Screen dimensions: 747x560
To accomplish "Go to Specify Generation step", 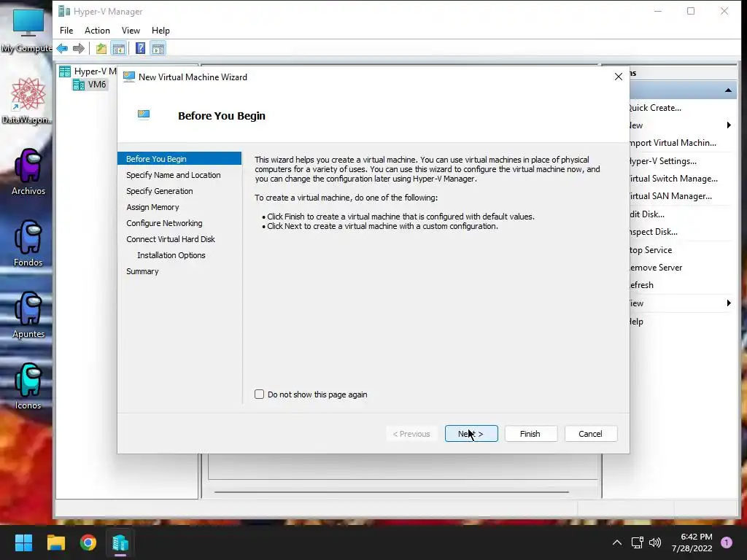I will click(160, 191).
